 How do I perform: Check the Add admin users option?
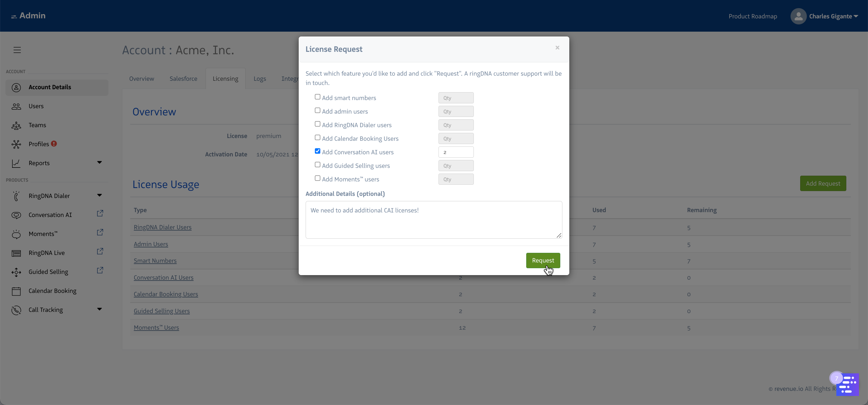tap(317, 110)
